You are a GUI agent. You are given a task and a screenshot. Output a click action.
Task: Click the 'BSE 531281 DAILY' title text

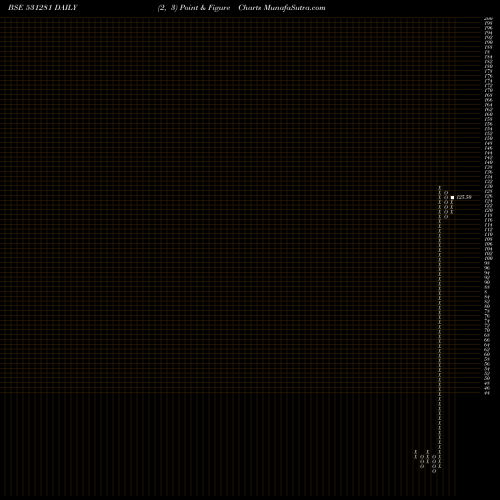(x=43, y=8)
